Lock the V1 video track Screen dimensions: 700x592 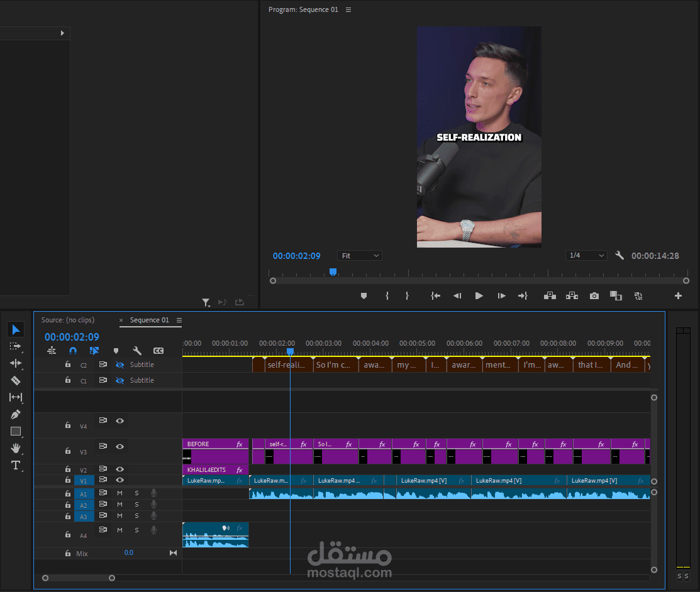click(x=68, y=480)
